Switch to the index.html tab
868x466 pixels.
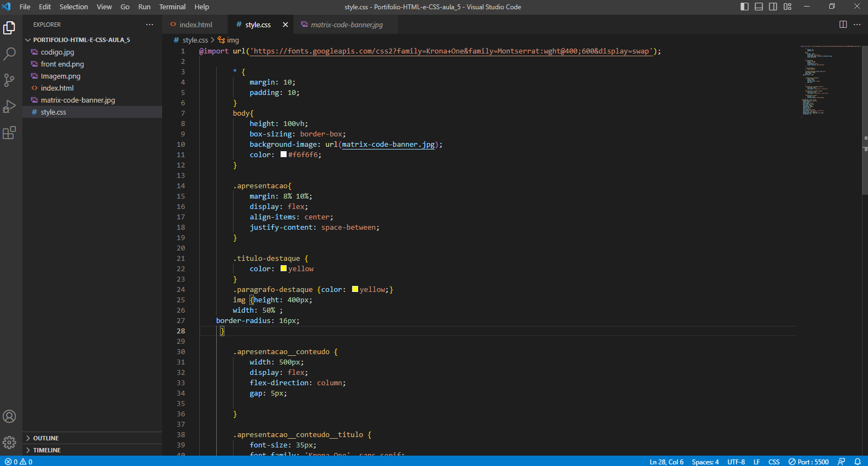click(x=195, y=25)
